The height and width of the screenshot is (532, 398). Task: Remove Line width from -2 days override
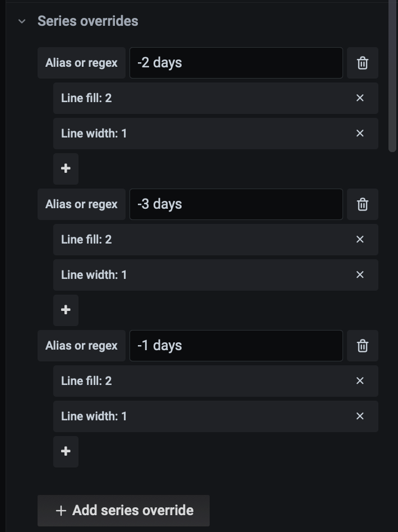tap(360, 134)
